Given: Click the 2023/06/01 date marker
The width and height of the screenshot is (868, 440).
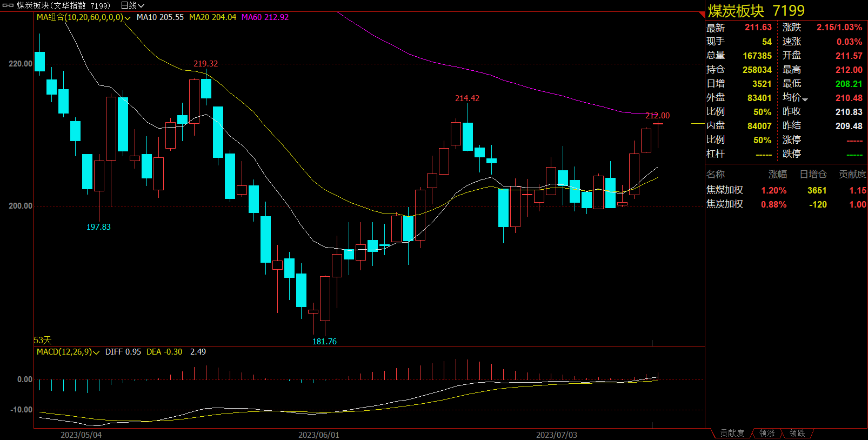Looking at the screenshot, I should point(319,435).
